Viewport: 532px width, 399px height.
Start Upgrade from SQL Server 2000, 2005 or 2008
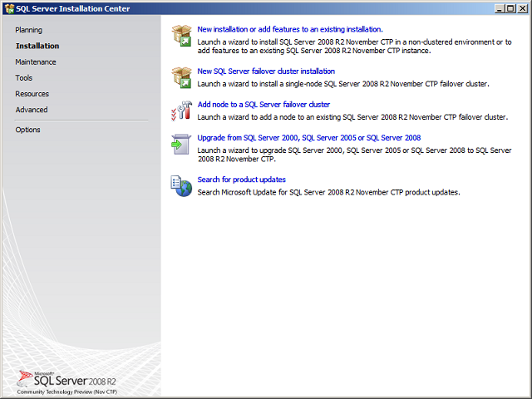[x=309, y=138]
